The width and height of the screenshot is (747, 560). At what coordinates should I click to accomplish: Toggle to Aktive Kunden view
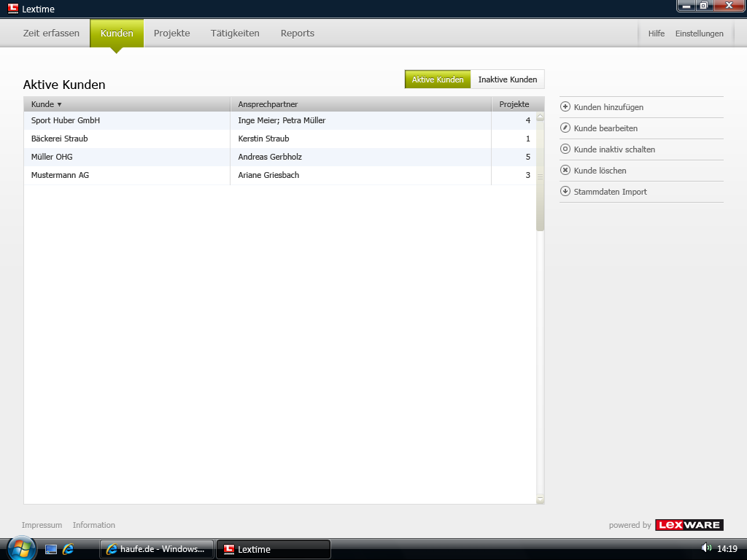click(438, 79)
